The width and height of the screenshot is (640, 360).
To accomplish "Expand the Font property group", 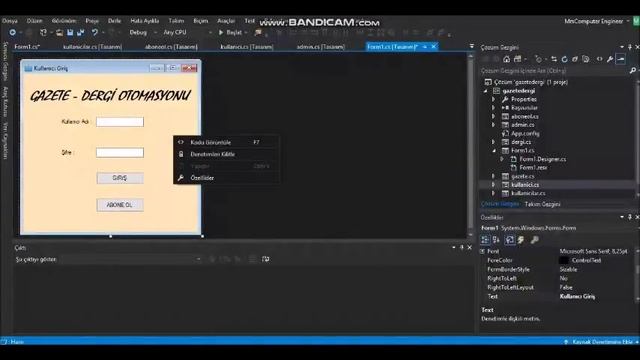I will pos(483,251).
